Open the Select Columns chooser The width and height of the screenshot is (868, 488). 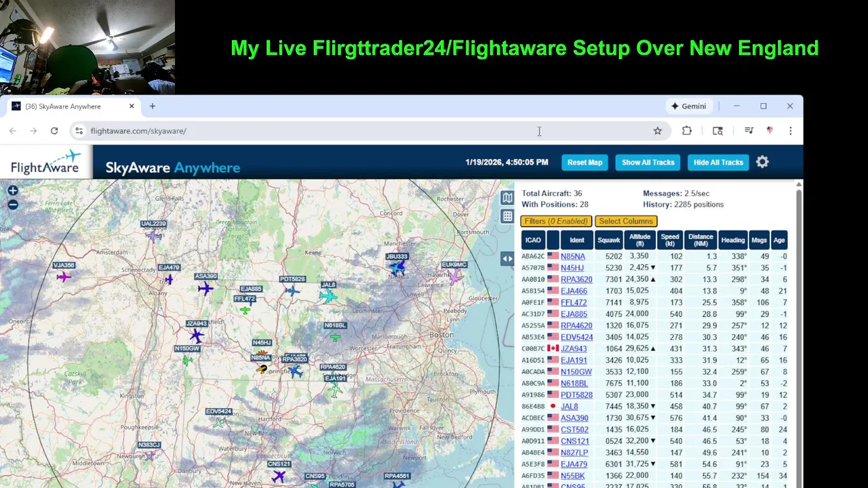tap(626, 221)
